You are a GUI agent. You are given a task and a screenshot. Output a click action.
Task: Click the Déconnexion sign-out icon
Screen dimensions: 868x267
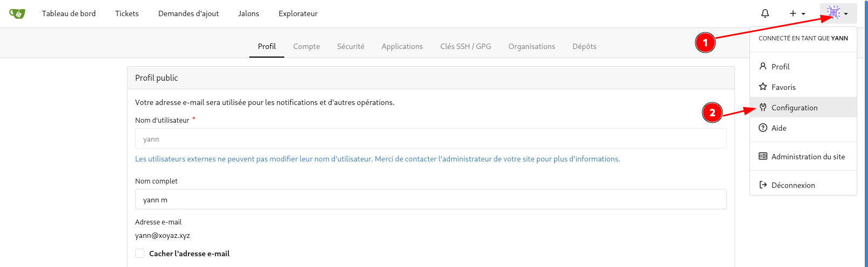pyautogui.click(x=763, y=185)
